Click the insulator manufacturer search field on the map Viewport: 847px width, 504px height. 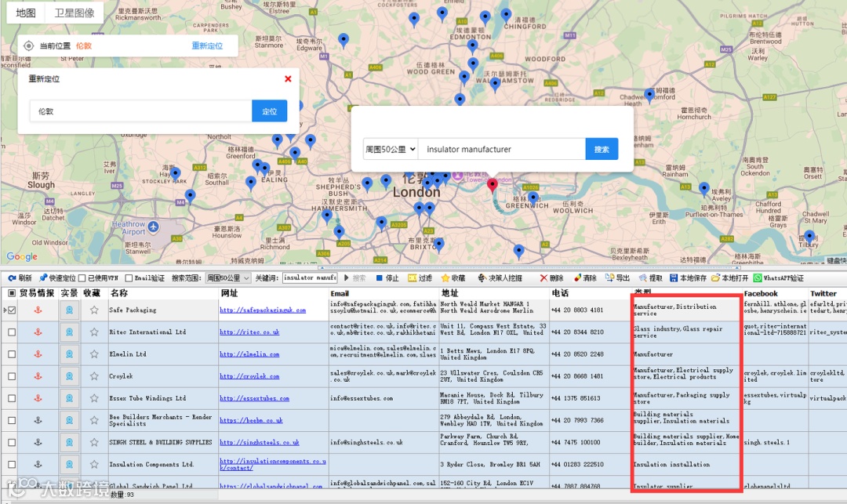[502, 149]
